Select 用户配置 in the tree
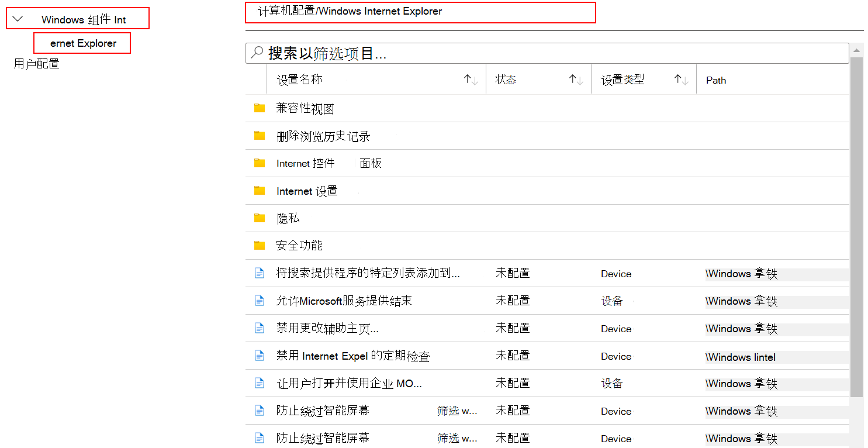 point(36,64)
